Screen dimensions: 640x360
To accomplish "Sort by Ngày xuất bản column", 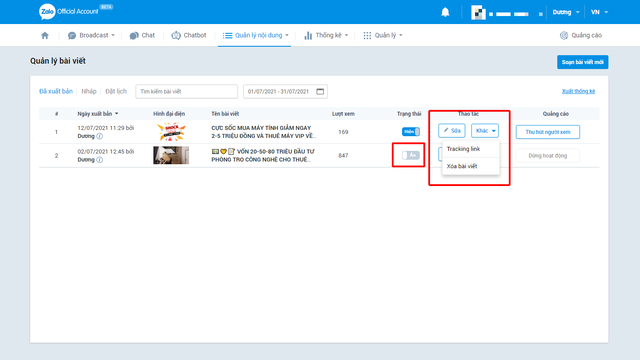I will (x=98, y=113).
